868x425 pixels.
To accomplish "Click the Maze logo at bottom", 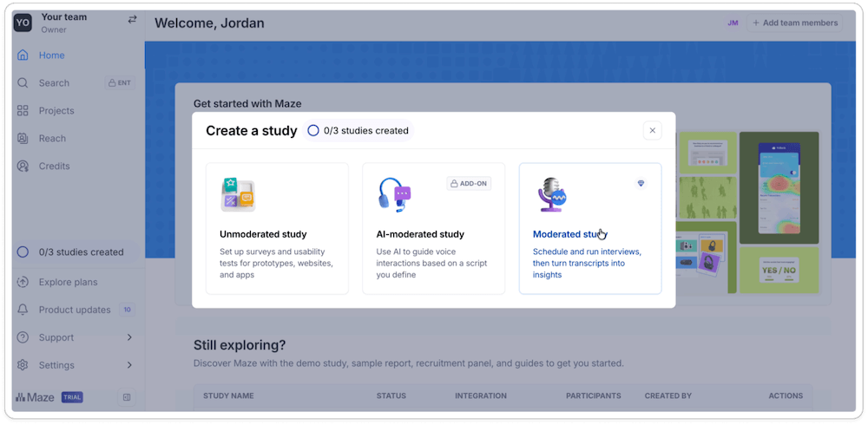I will (35, 397).
